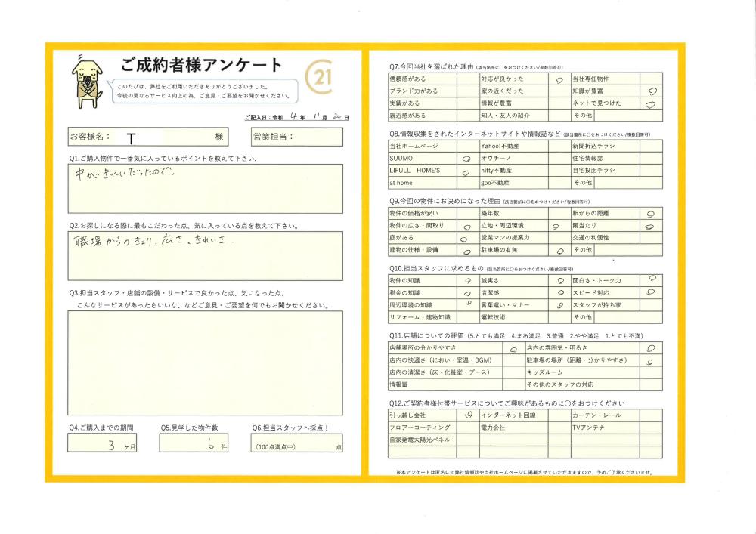
Task: Click the circled box for ネットで見つけた
Action: [x=652, y=103]
